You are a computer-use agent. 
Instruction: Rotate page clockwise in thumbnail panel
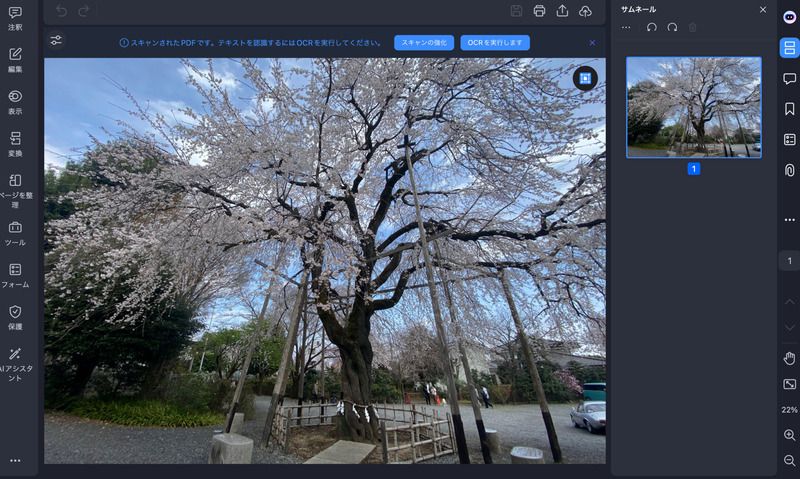point(672,28)
